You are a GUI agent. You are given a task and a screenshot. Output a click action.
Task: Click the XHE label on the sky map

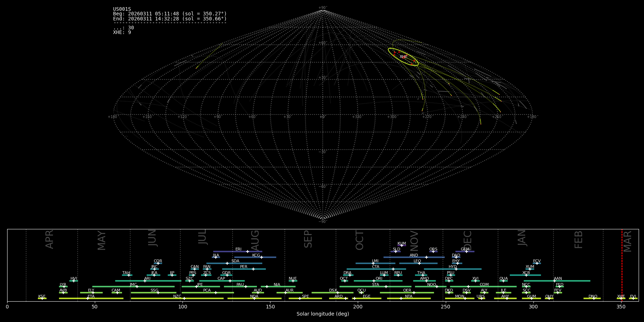[x=403, y=57]
